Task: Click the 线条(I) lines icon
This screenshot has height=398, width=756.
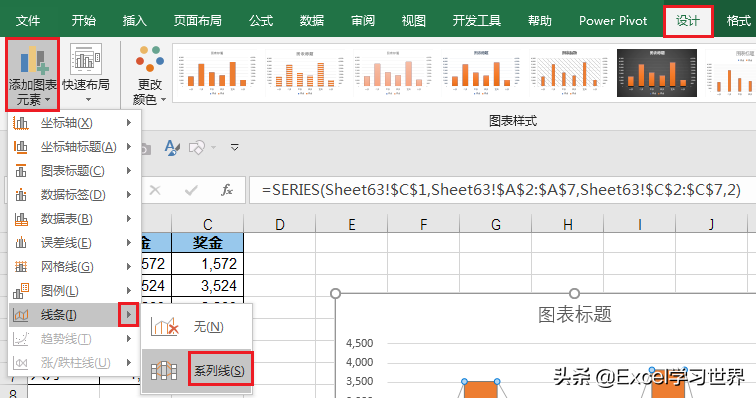Action: [21, 315]
